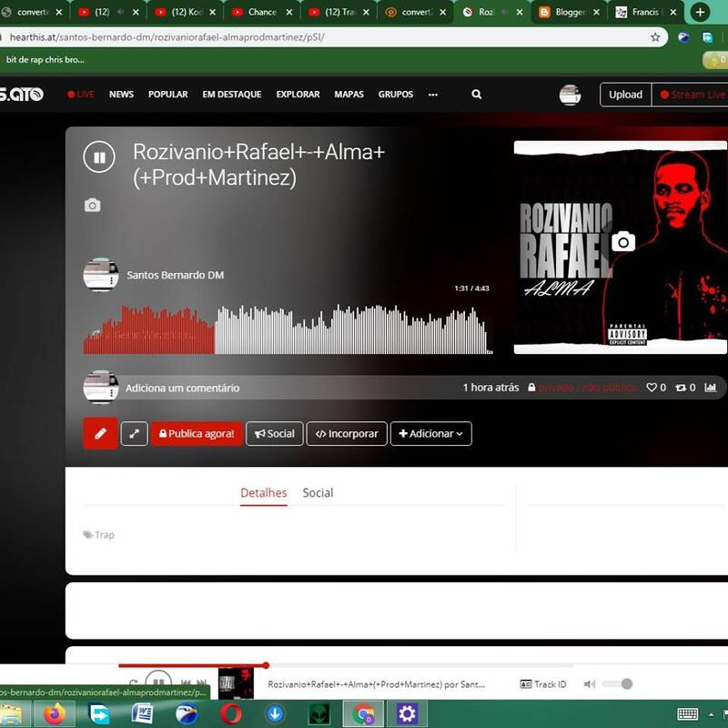
Task: Open the EXPLORAR menu item
Action: (298, 95)
